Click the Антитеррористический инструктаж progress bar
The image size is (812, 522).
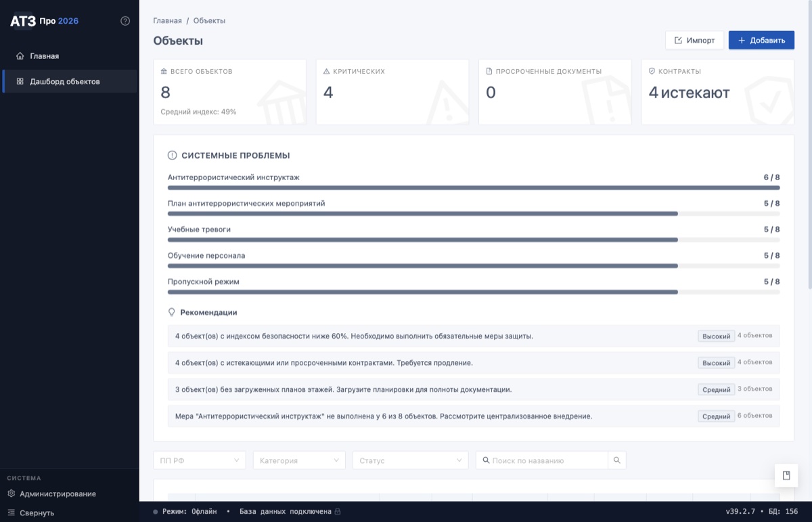point(474,188)
